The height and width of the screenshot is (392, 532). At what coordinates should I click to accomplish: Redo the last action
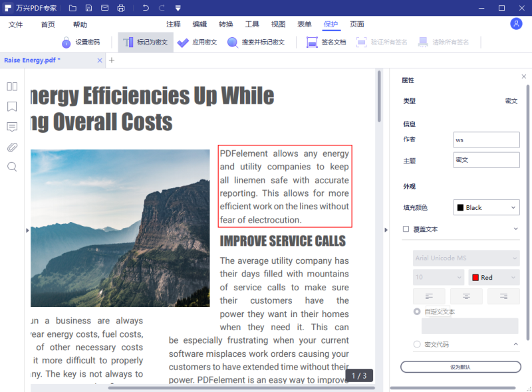pos(162,8)
